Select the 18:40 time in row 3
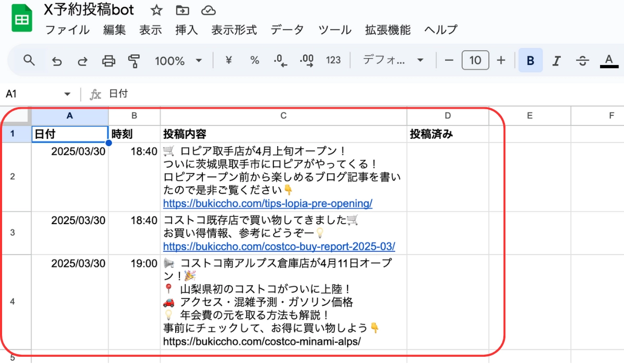 [134, 232]
